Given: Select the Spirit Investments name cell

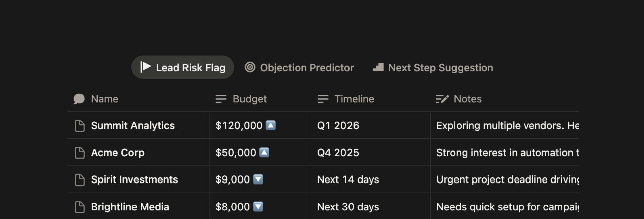Looking at the screenshot, I should [135, 179].
